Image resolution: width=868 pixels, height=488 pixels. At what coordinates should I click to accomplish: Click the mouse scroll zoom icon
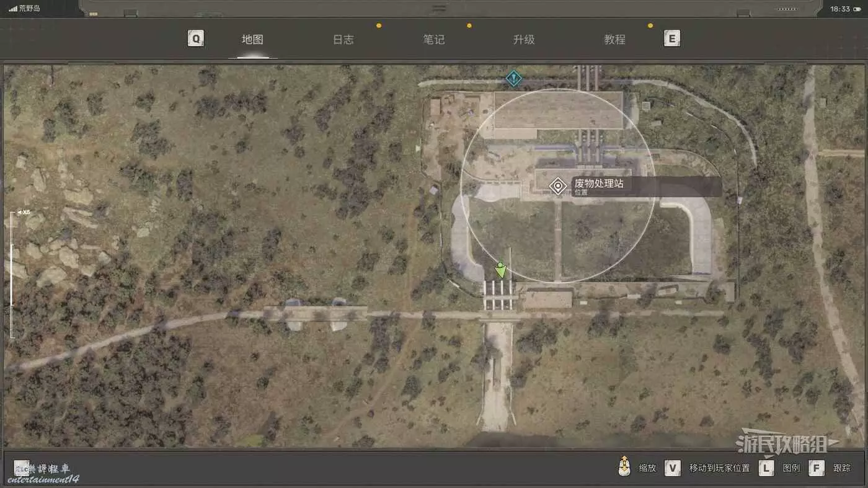click(624, 467)
